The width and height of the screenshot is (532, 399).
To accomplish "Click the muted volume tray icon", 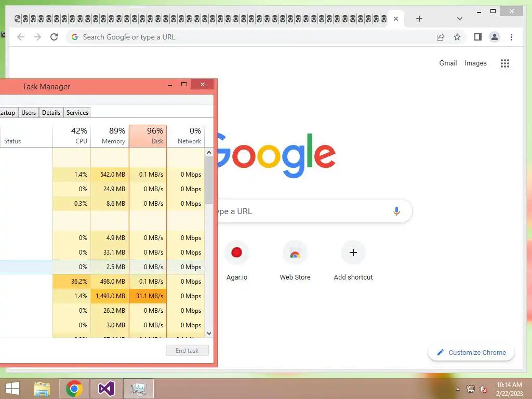I will click(x=483, y=389).
